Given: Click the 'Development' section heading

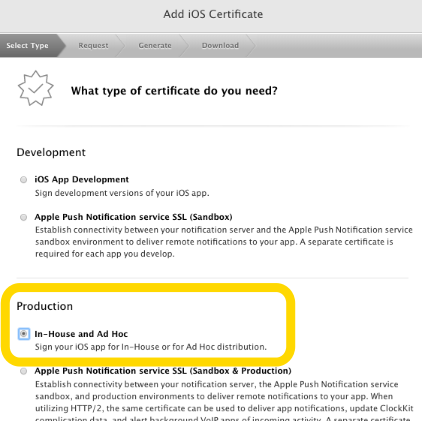Looking at the screenshot, I should [51, 152].
